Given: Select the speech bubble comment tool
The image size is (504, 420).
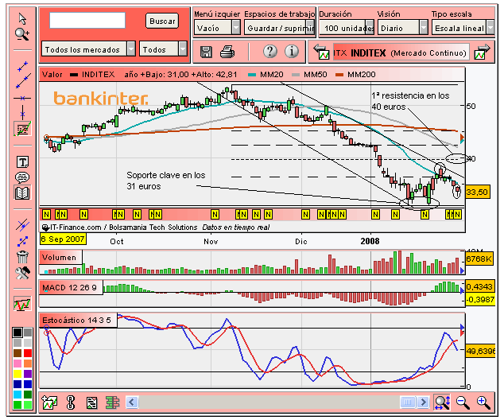Looking at the screenshot, I should coord(22,177).
